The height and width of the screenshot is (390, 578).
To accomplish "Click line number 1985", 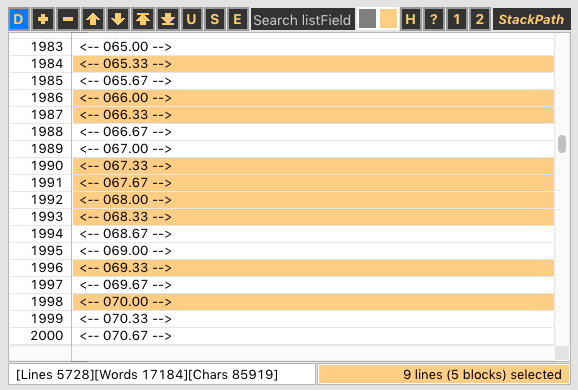I will [x=47, y=81].
